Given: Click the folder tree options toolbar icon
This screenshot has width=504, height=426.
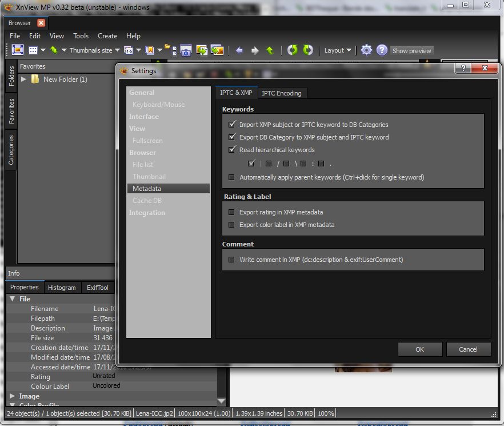Looking at the screenshot, I should point(170,50).
